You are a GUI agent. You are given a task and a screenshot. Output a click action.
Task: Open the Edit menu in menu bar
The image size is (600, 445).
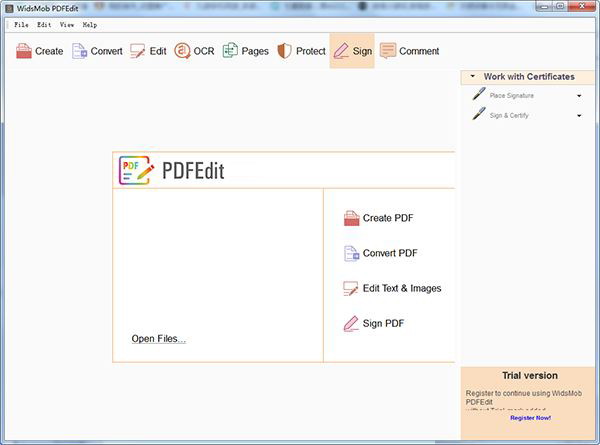click(x=44, y=24)
